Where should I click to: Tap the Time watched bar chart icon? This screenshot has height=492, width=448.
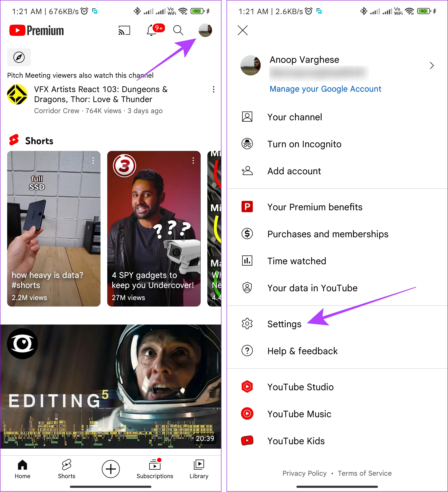click(x=247, y=261)
